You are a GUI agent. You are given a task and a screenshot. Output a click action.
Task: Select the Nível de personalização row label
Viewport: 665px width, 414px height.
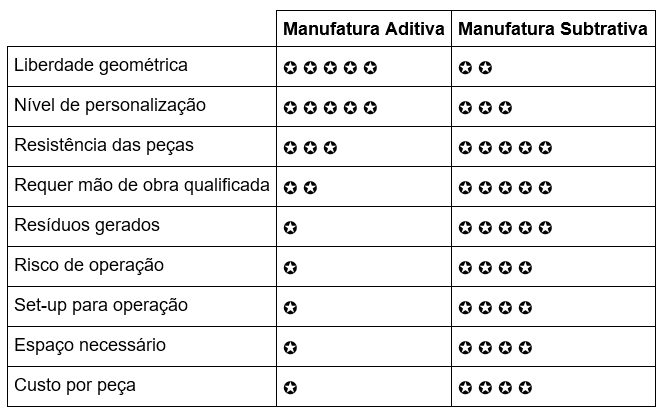pos(110,105)
